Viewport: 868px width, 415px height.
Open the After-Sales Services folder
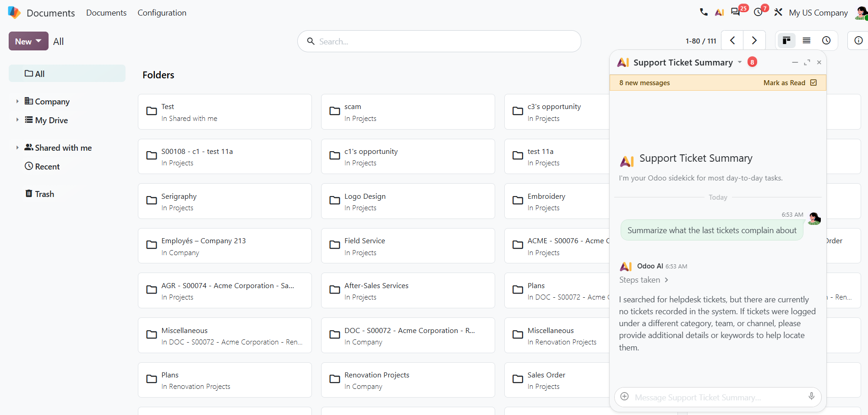tap(408, 290)
